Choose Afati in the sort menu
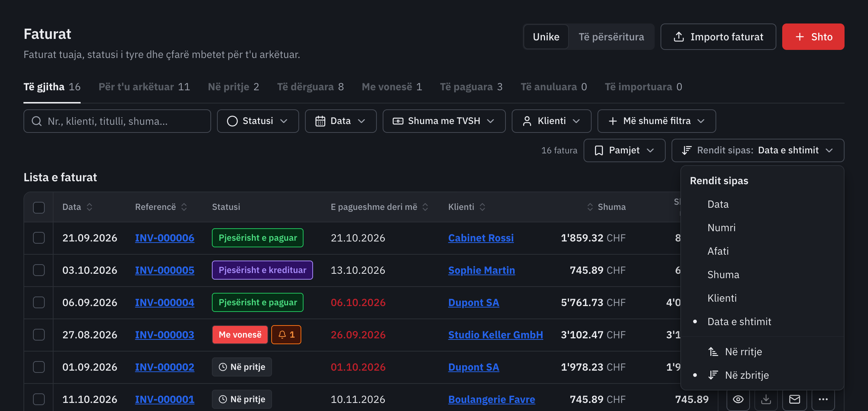 click(x=762, y=251)
